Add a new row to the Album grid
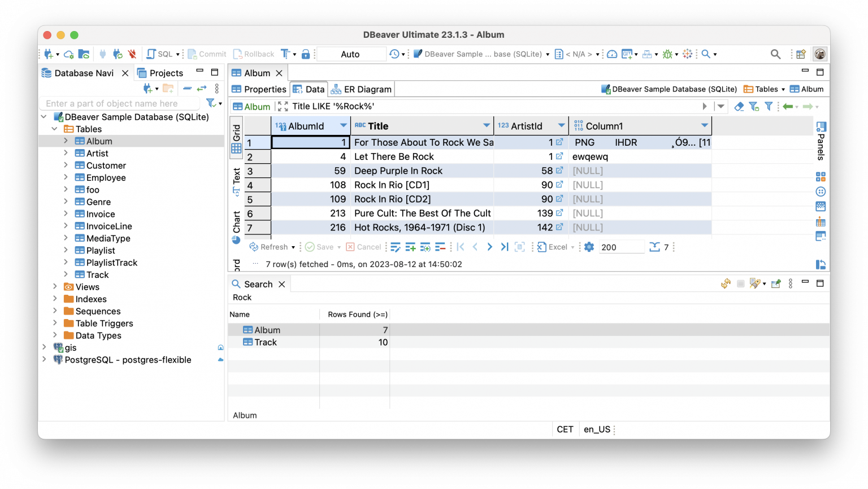Viewport: 868px width, 489px height. coord(410,247)
